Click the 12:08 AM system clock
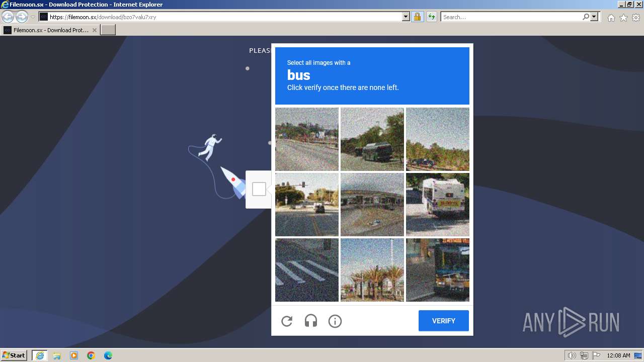The width and height of the screenshot is (644, 362). [618, 355]
